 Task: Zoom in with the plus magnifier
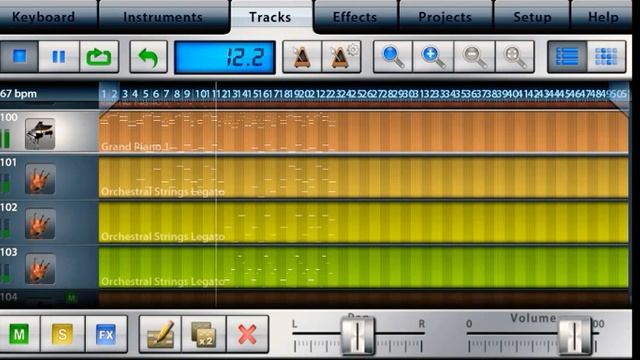point(433,57)
